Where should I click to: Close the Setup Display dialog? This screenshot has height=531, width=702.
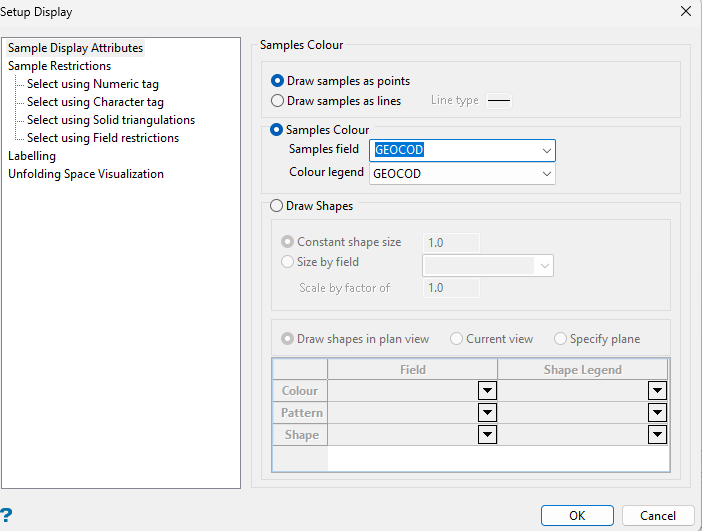685,11
